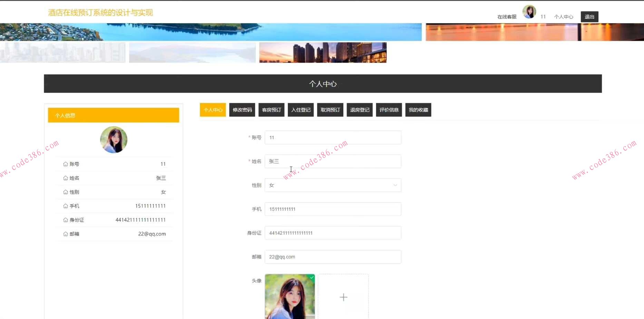Open the 在线客服 link in header

pyautogui.click(x=507, y=17)
